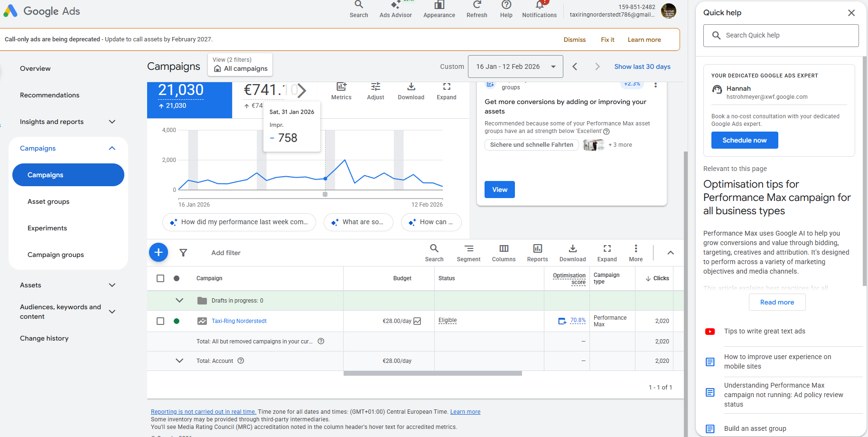Click the Refresh icon in top bar
The height and width of the screenshot is (437, 868).
click(476, 5)
